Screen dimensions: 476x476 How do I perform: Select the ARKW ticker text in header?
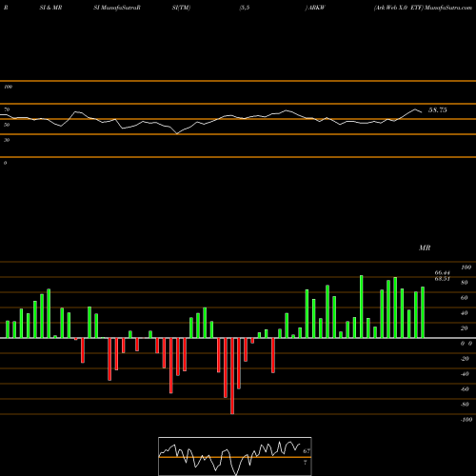[316, 8]
